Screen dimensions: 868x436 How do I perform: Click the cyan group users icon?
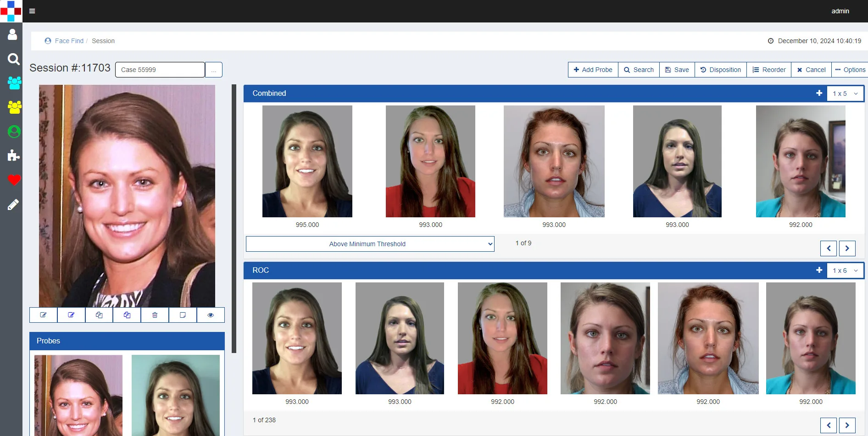pos(14,83)
